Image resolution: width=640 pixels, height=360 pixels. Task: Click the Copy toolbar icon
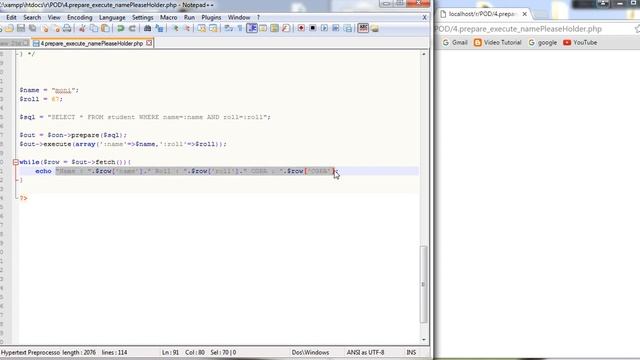tap(94, 28)
